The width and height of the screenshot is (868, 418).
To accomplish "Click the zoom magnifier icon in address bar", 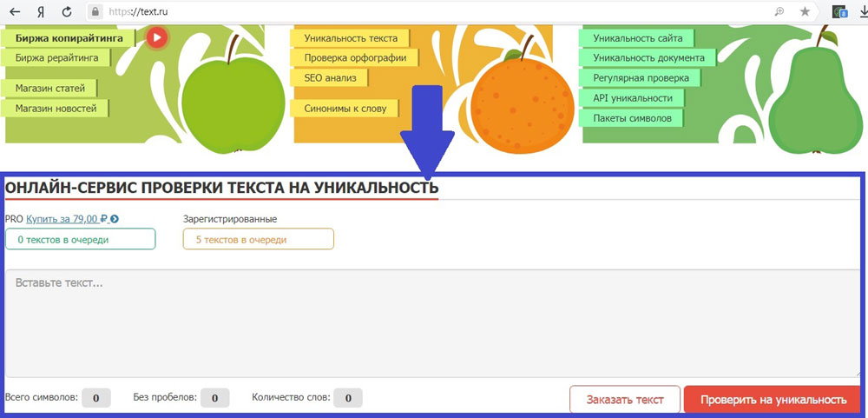I will [779, 11].
